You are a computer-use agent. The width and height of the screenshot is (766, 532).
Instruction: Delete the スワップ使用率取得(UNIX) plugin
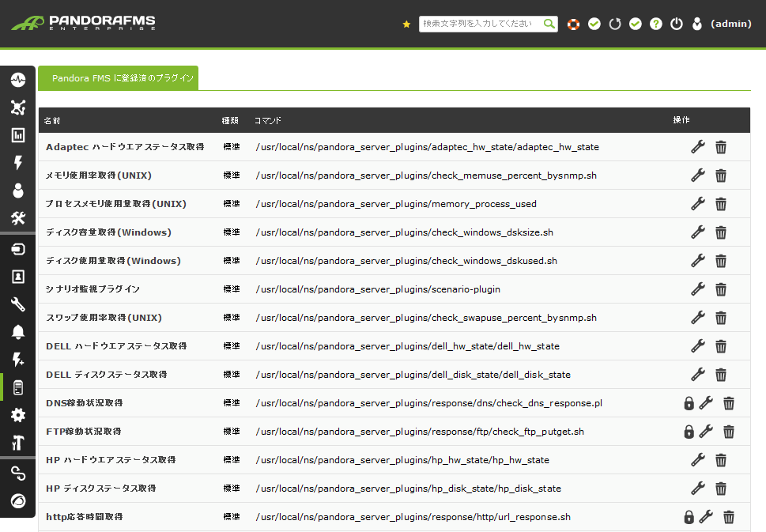[x=721, y=318]
